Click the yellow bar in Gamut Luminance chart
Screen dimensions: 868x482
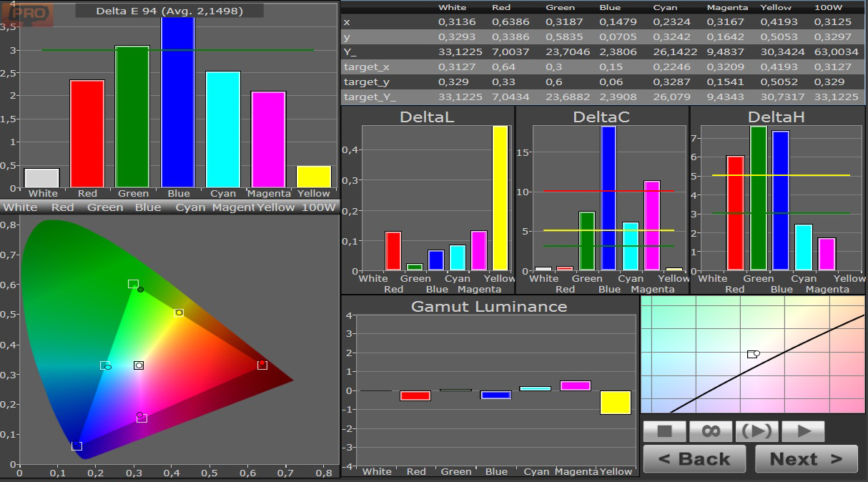(616, 402)
